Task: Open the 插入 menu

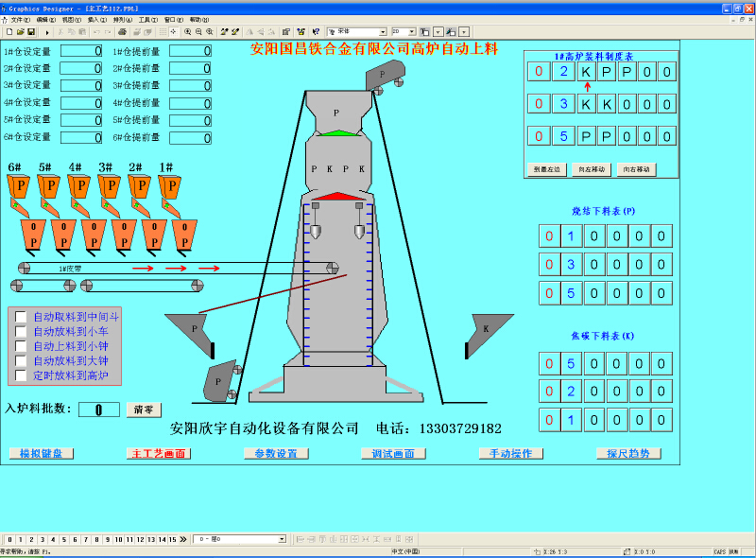Action: point(97,20)
